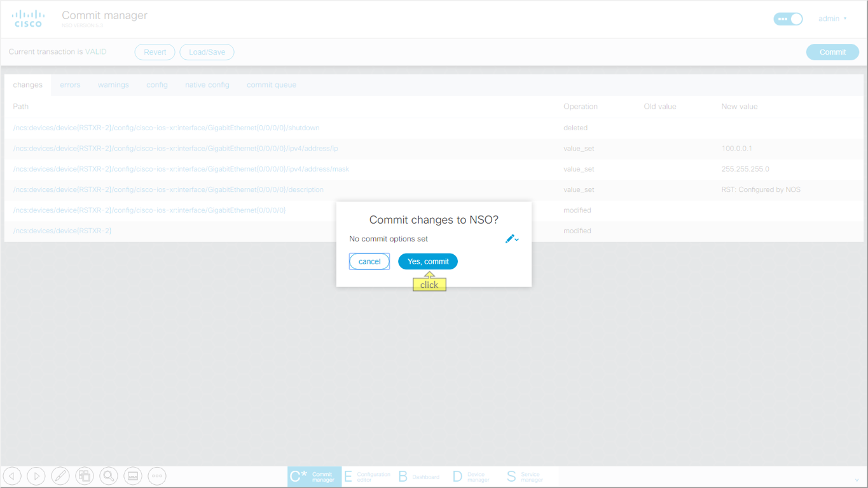Edit commit options with pencil icon
This screenshot has height=488, width=868.
pyautogui.click(x=511, y=239)
